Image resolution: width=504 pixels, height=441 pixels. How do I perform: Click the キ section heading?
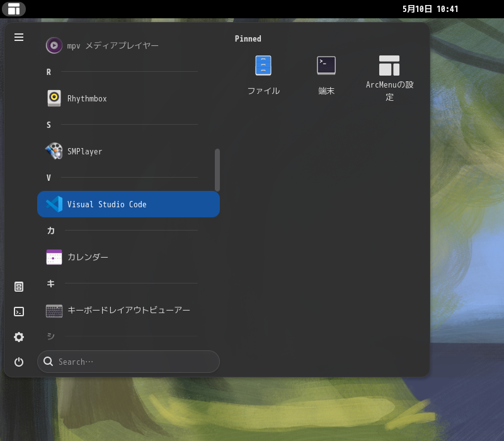click(51, 283)
